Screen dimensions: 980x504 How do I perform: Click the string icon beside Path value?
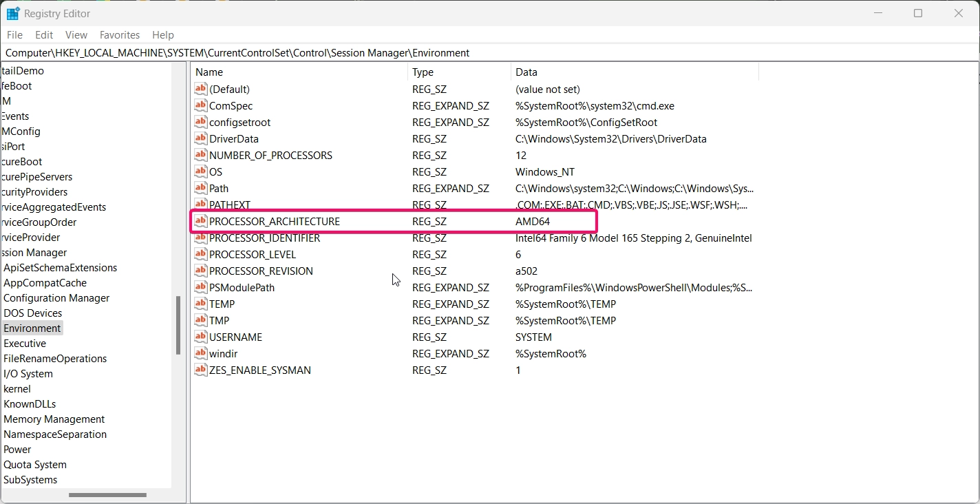[x=200, y=188]
